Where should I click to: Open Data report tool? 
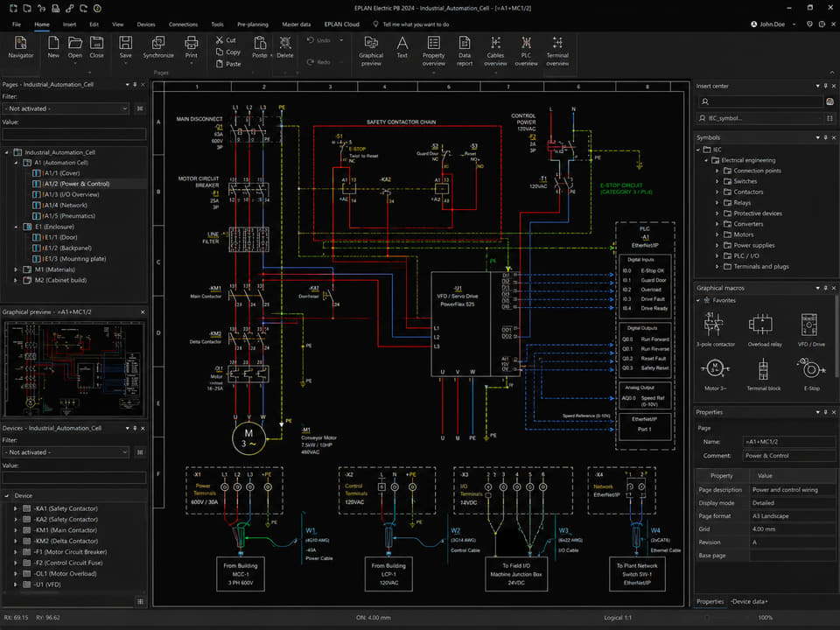tap(465, 51)
